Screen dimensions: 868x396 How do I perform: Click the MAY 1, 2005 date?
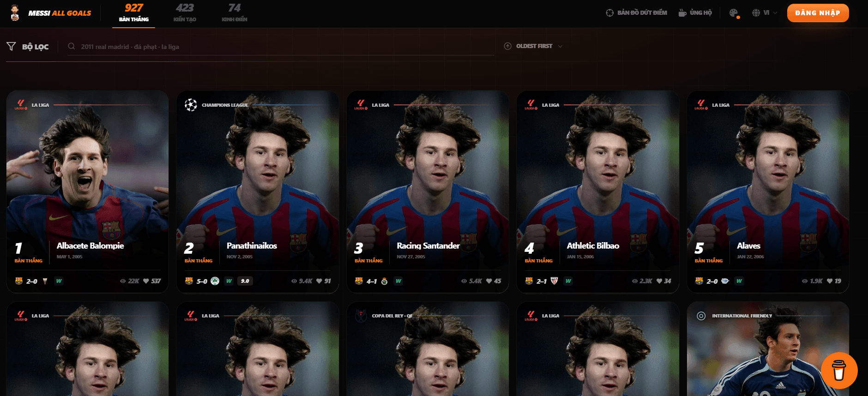coord(70,257)
